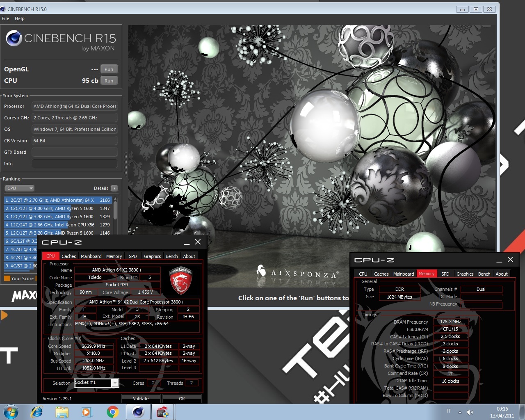Minimize the left CPU-Z window
The width and height of the screenshot is (525, 420).
coord(187,242)
